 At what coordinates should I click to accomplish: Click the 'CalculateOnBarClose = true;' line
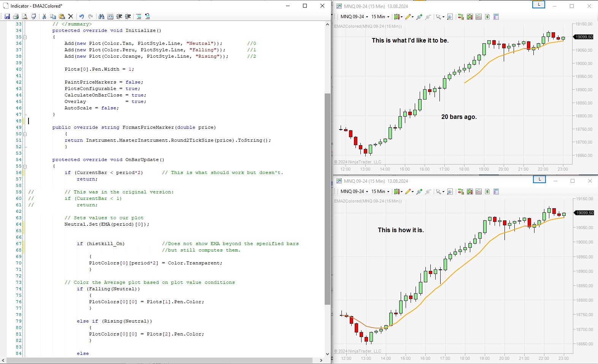click(105, 95)
